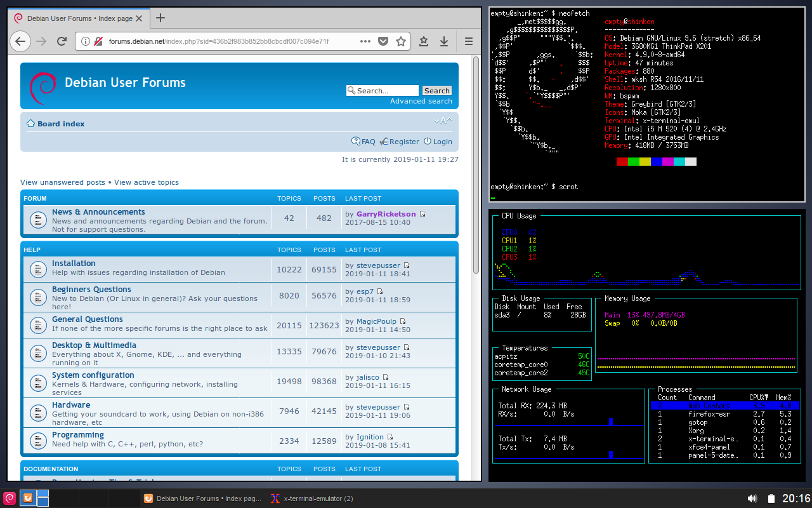The image size is (812, 508).
Task: Click the firefox-esr process row in gotop
Action: click(724, 413)
